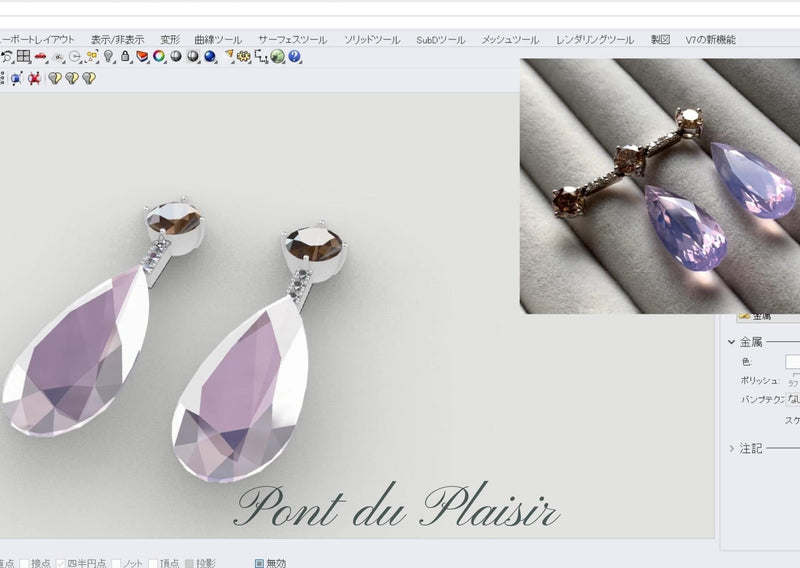This screenshot has width=800, height=568.
Task: Open the V7の新機能 tab
Action: [x=710, y=40]
